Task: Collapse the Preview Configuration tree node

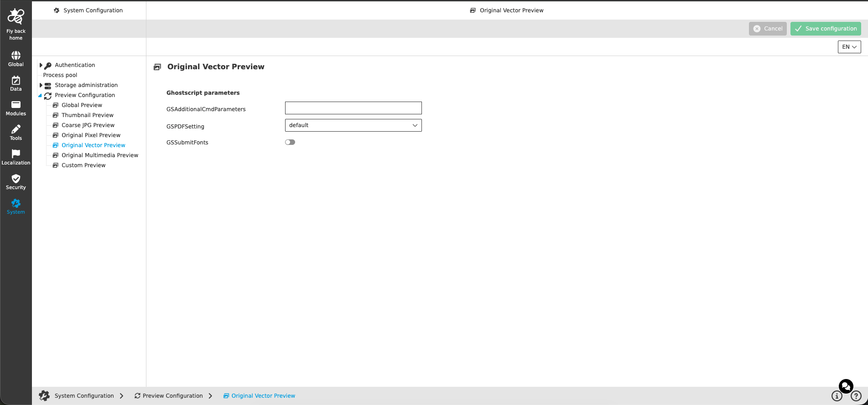Action: (40, 96)
